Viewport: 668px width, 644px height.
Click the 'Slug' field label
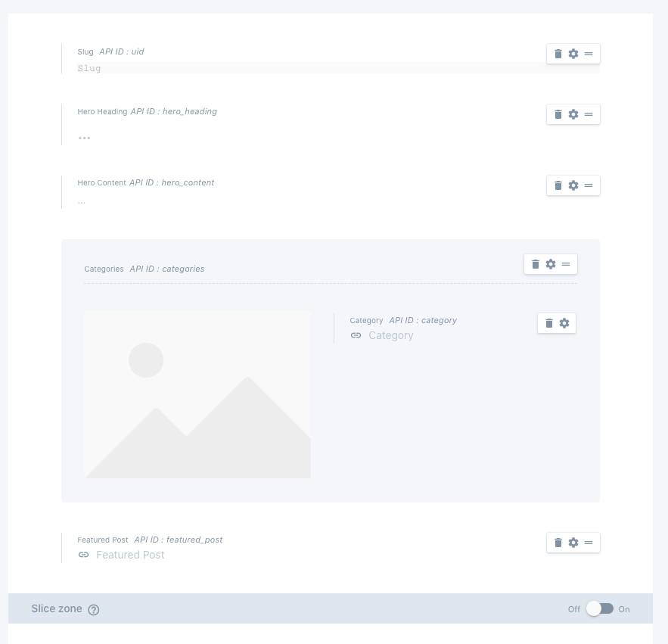click(85, 51)
